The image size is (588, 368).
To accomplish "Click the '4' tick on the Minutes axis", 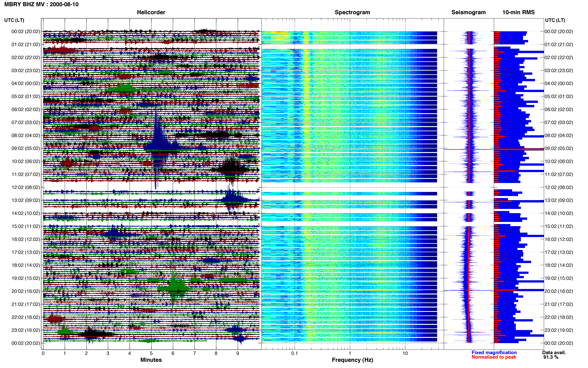I will coord(130,353).
